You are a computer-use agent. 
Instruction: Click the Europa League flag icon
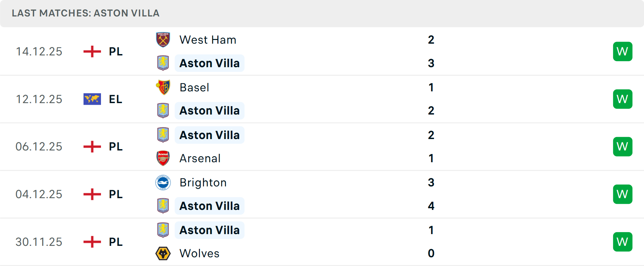pos(92,99)
